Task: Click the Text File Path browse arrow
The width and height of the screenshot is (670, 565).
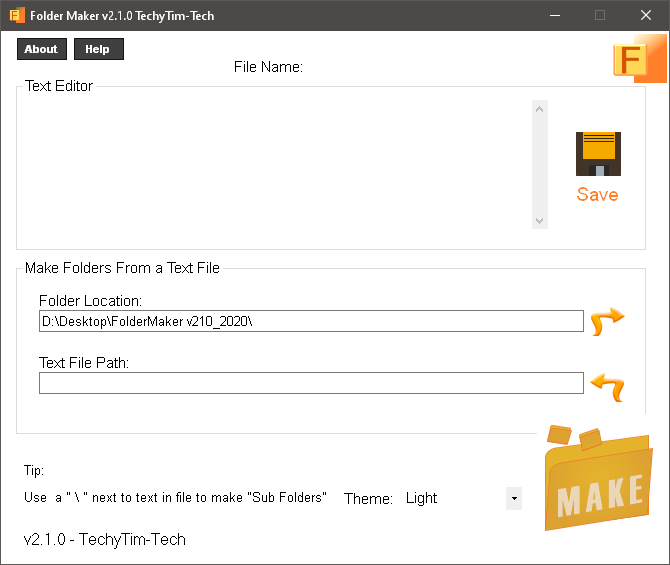Action: (608, 387)
